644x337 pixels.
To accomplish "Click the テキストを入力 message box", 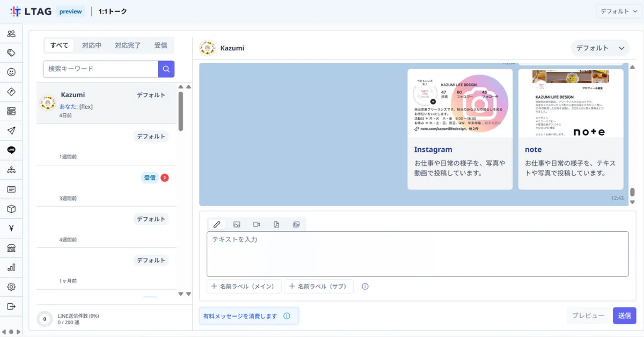I will 418,254.
